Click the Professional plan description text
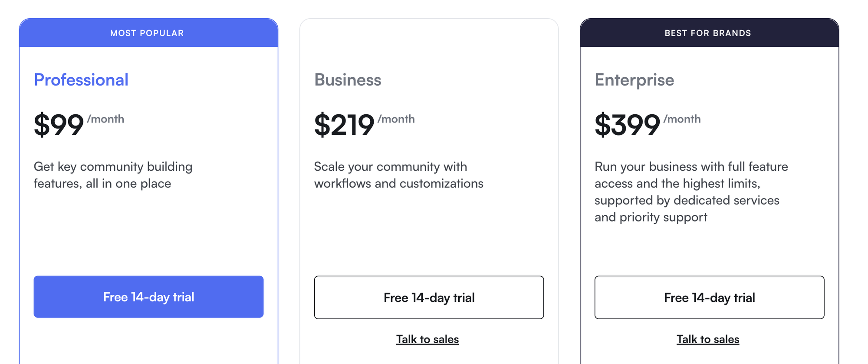Viewport: 868px width, 364px height. [x=113, y=175]
